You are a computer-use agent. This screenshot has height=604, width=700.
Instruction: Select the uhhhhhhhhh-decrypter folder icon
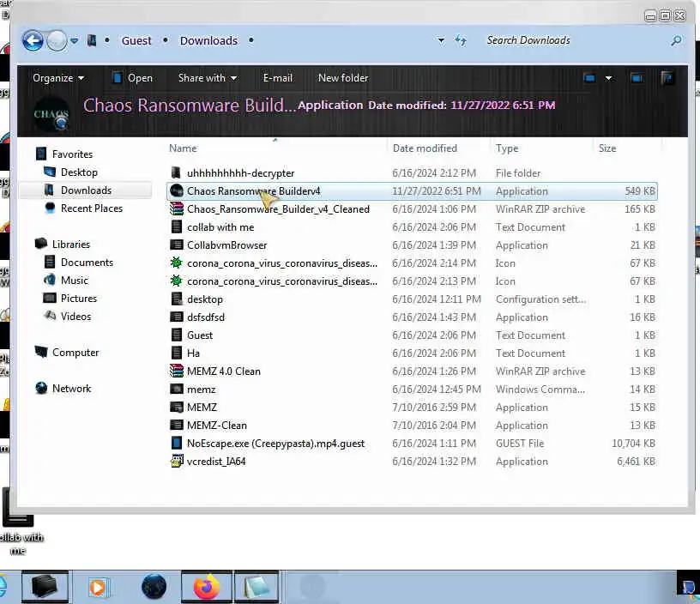(177, 172)
